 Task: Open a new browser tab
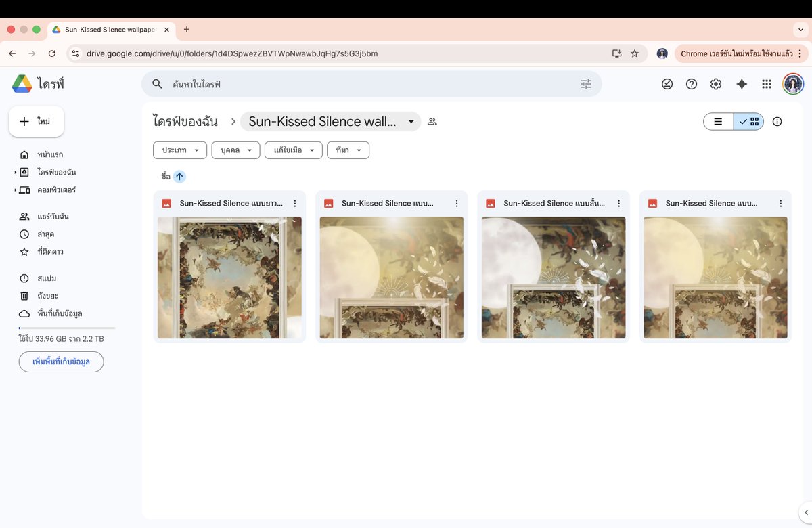(187, 29)
